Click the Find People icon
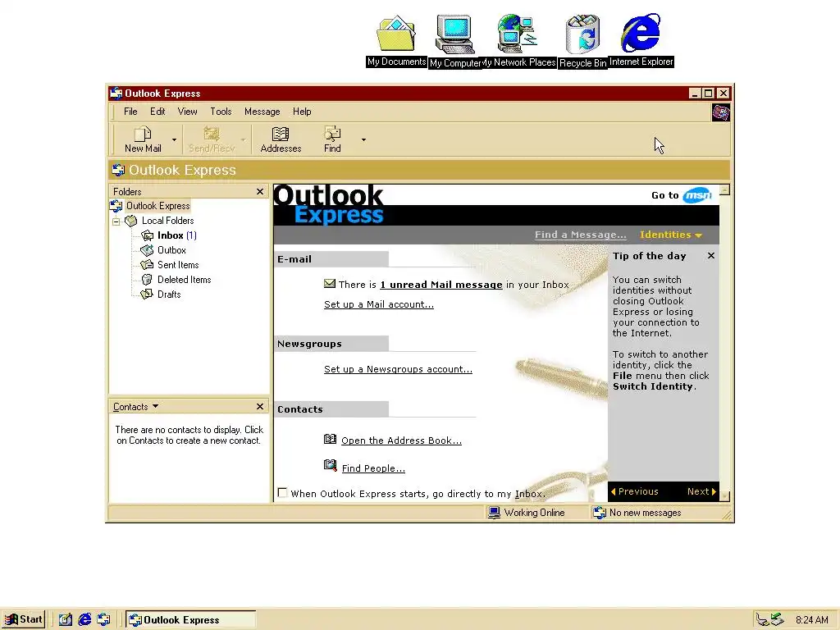Image resolution: width=840 pixels, height=630 pixels. tap(330, 465)
